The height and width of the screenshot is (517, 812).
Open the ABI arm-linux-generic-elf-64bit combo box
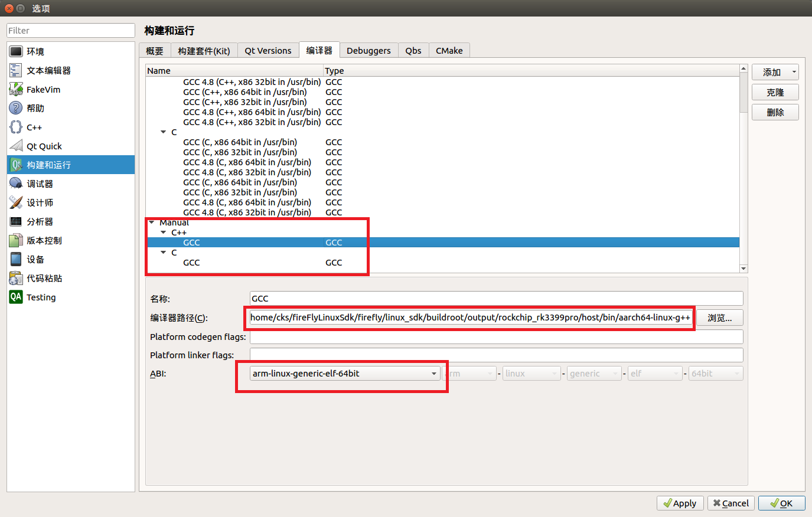click(345, 374)
